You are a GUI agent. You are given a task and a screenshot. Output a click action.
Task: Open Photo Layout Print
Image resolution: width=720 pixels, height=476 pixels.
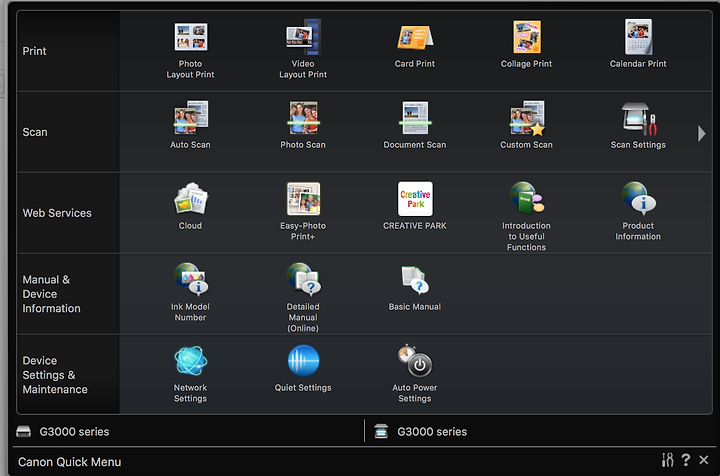pyautogui.click(x=190, y=50)
